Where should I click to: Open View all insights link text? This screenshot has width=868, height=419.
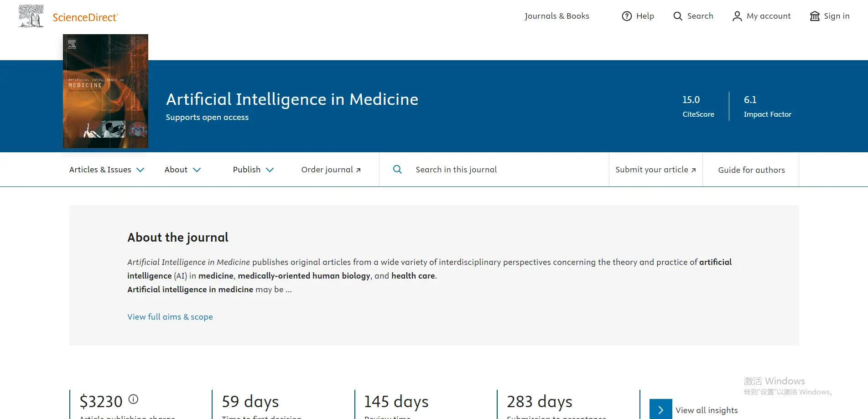[707, 410]
